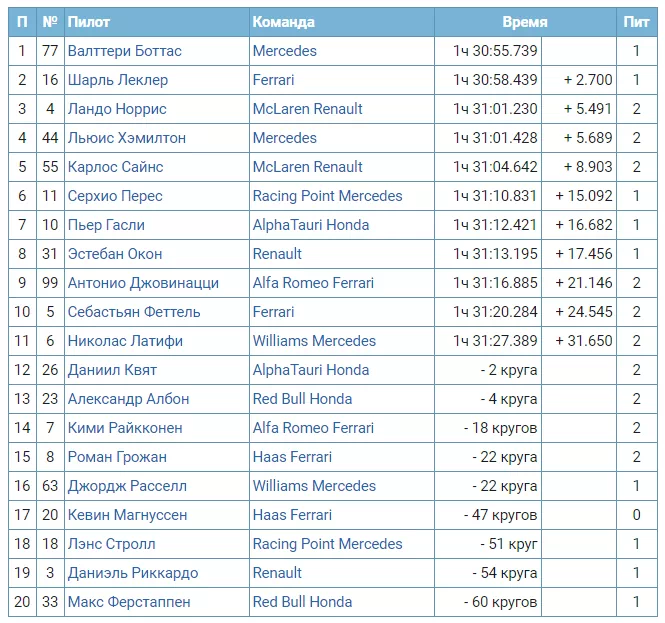The width and height of the screenshot is (665, 623).
Task: Open Renault team link in Окон row
Action: tap(277, 254)
